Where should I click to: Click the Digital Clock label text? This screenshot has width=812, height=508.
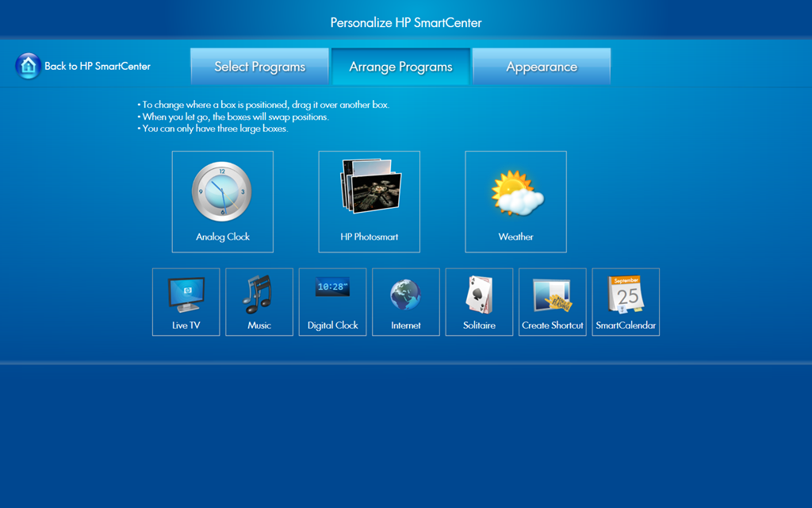(x=332, y=325)
